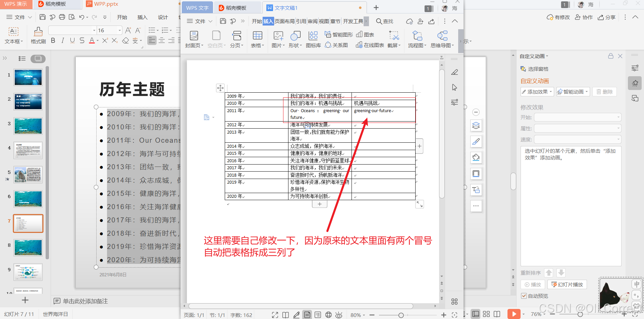Click the Save icon in WPS Presentation toolbar
Screen dimensions: 644x319
(43, 17)
